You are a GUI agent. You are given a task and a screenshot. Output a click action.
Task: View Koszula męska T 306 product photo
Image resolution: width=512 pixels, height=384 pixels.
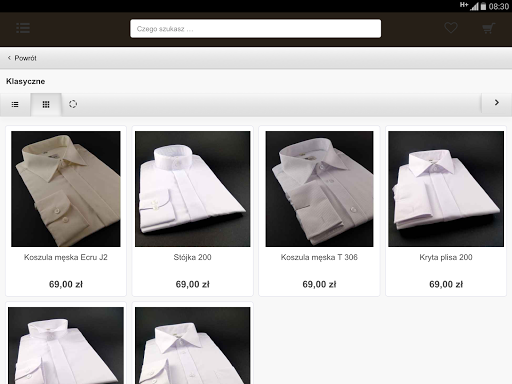pyautogui.click(x=319, y=189)
